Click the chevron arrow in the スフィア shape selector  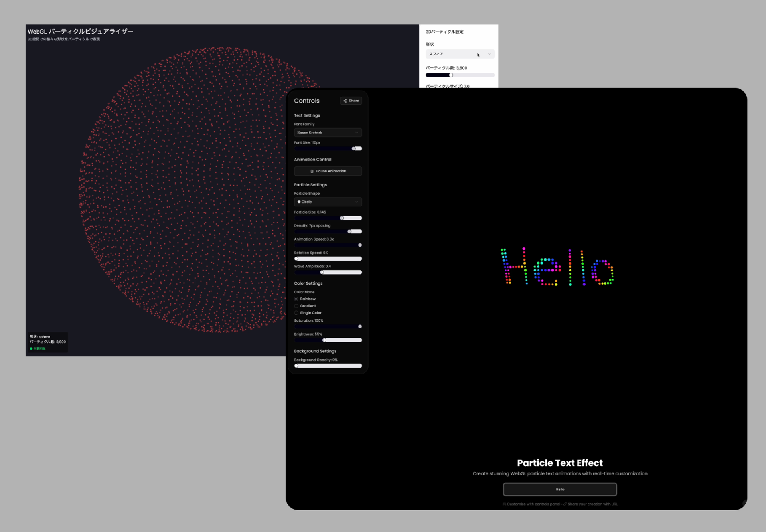tap(489, 54)
